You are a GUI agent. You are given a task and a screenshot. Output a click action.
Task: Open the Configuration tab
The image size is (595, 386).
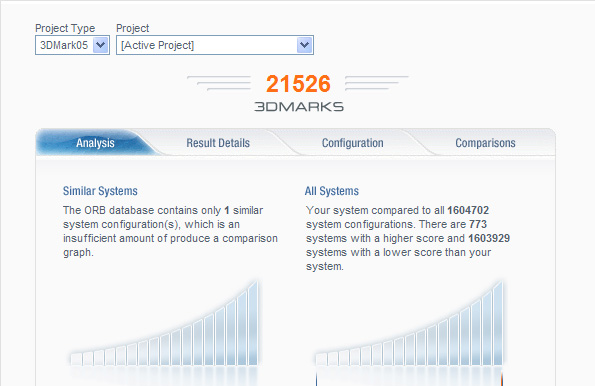(353, 143)
